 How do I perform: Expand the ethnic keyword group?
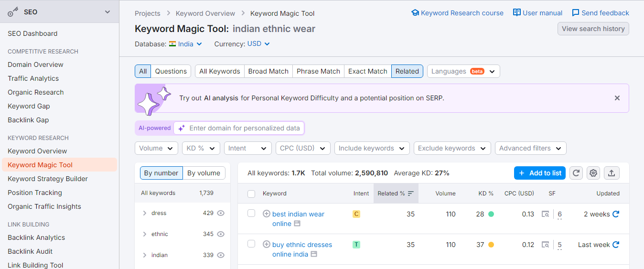coord(145,234)
